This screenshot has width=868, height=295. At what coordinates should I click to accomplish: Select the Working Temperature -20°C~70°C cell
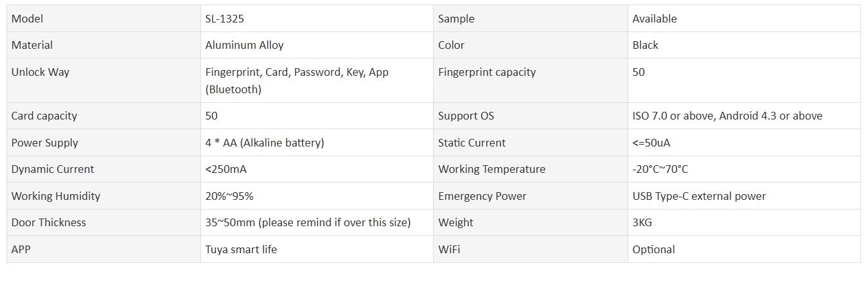tap(744, 169)
